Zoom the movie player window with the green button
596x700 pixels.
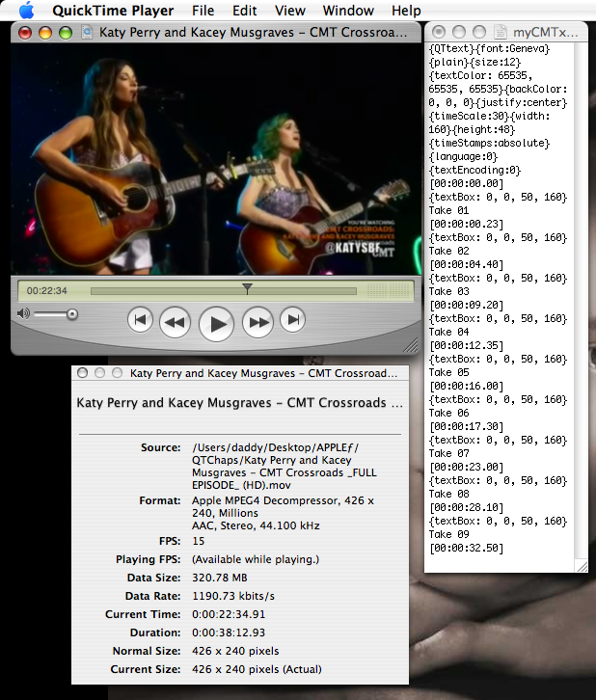point(66,33)
